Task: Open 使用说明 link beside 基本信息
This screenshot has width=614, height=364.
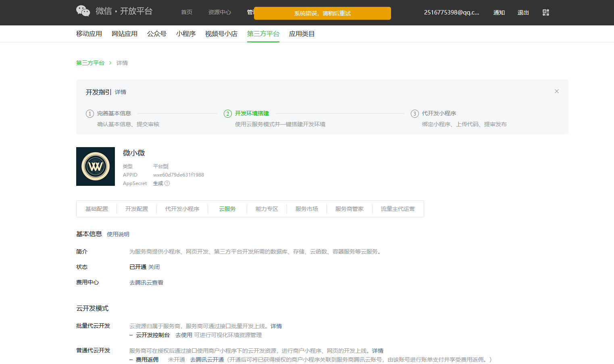Action: pos(118,234)
